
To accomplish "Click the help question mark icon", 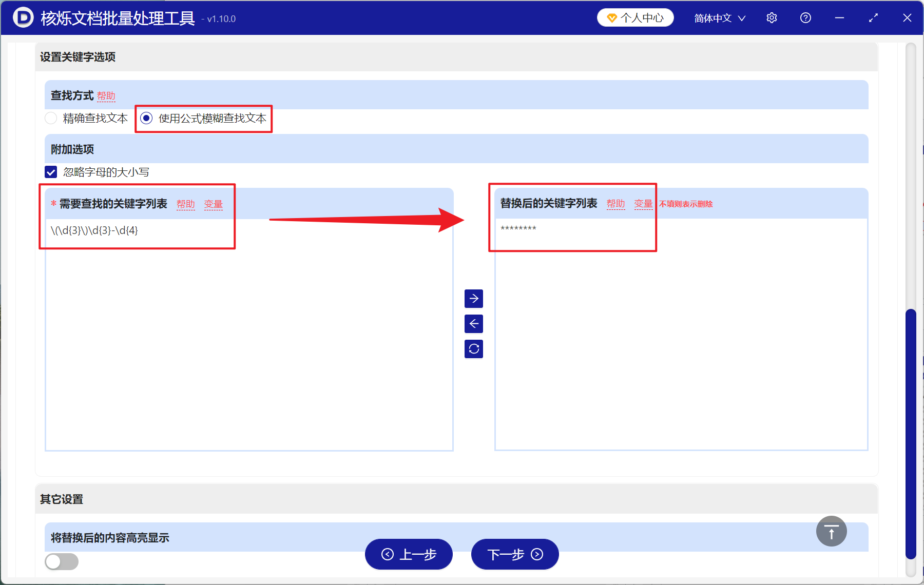I will [x=805, y=17].
